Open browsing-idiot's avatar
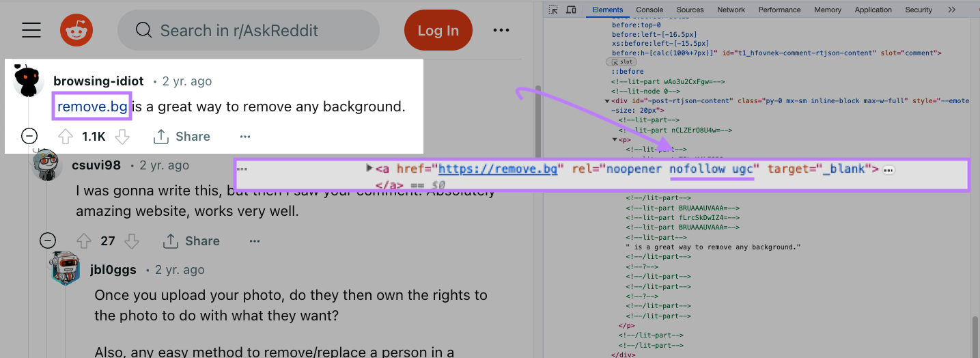The height and width of the screenshot is (358, 980). coord(27,81)
